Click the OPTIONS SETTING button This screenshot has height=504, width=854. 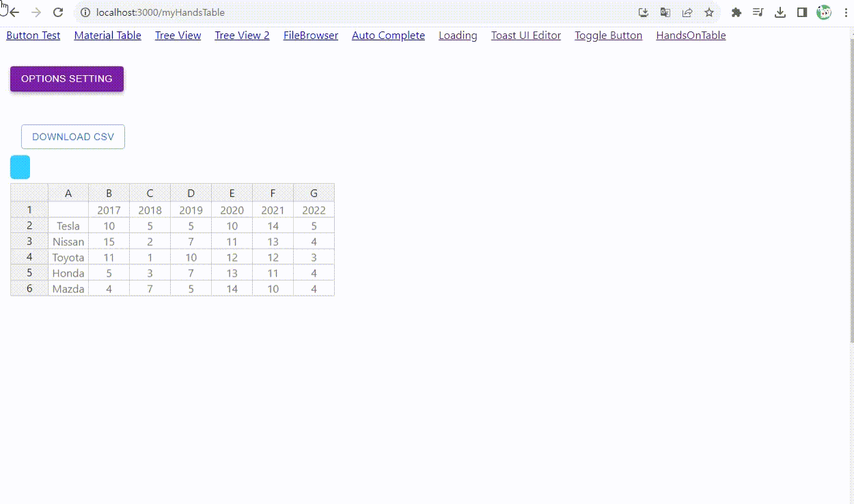pyautogui.click(x=67, y=79)
